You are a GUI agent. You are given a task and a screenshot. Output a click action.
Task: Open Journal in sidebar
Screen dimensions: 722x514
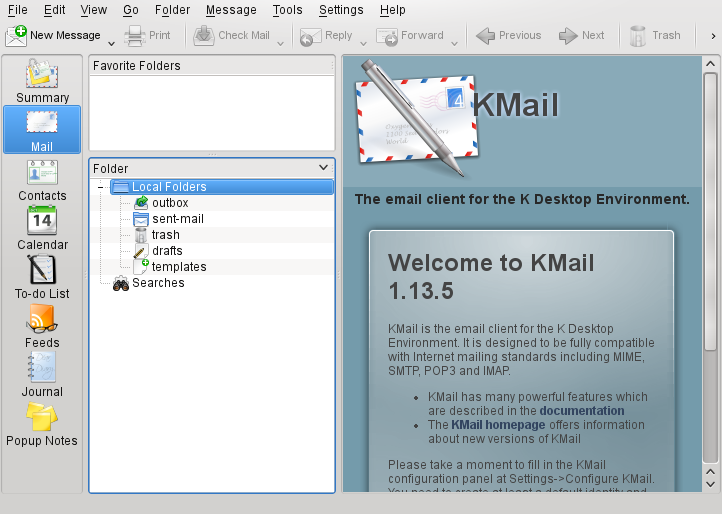42,375
